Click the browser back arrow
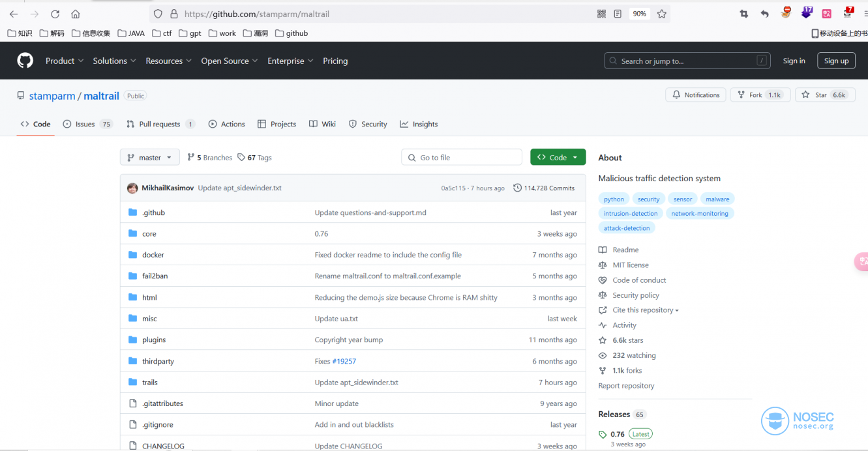This screenshot has height=451, width=868. pos(14,14)
